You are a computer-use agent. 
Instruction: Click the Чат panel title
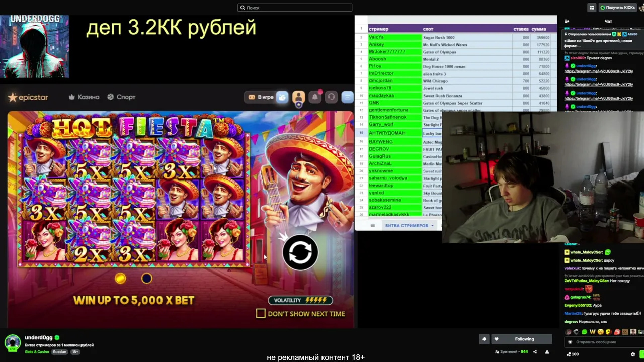coord(608,21)
